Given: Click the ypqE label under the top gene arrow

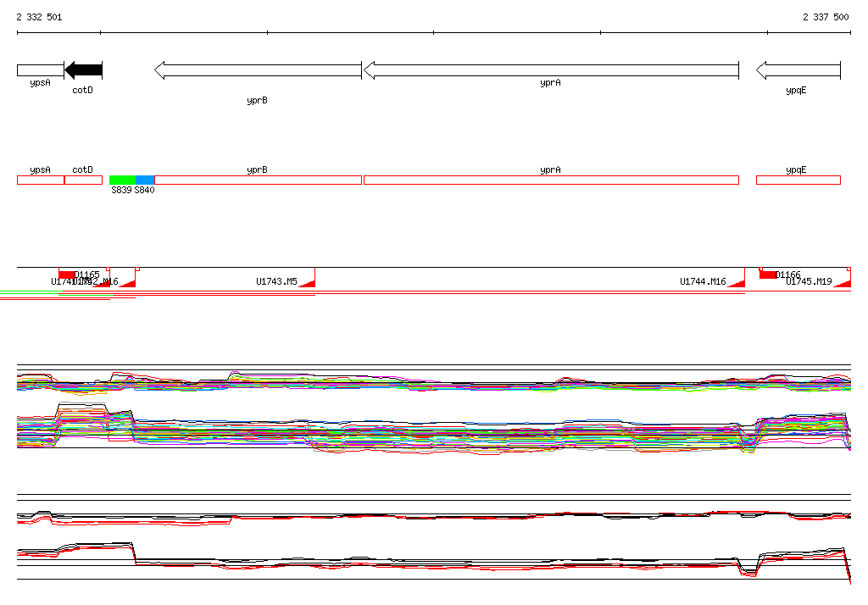Looking at the screenshot, I should pyautogui.click(x=796, y=90).
